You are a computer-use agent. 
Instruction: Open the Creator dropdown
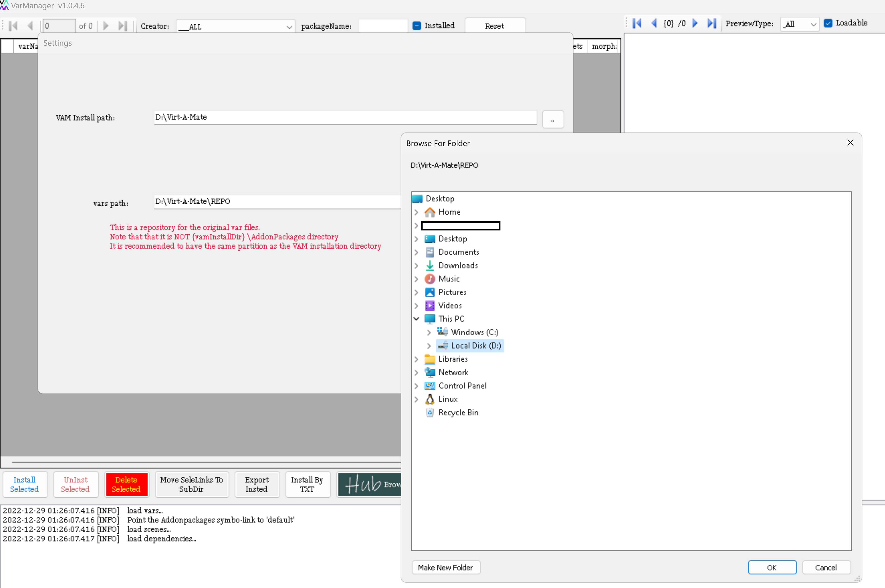[289, 26]
